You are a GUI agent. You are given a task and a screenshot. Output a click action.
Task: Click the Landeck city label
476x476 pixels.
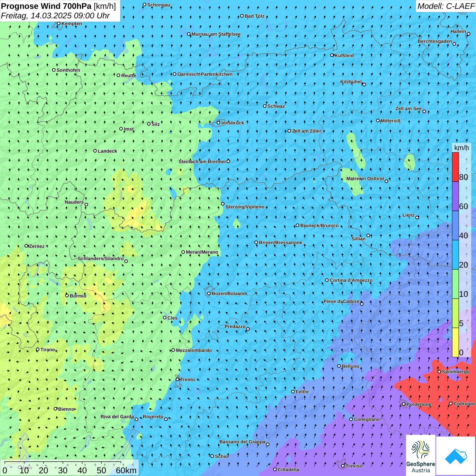pos(107,151)
